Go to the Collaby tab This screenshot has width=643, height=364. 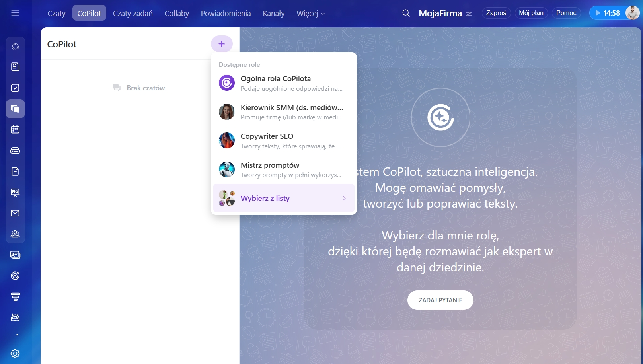(177, 13)
